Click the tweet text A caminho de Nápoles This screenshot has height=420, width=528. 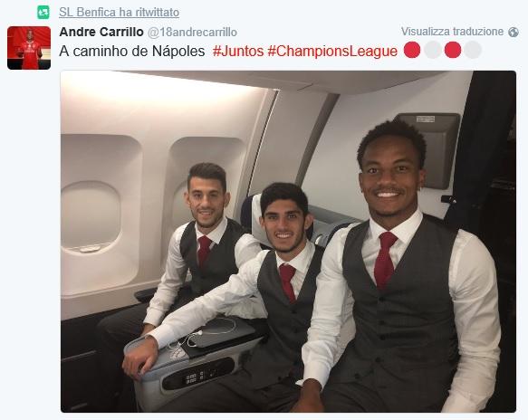pyautogui.click(x=132, y=52)
